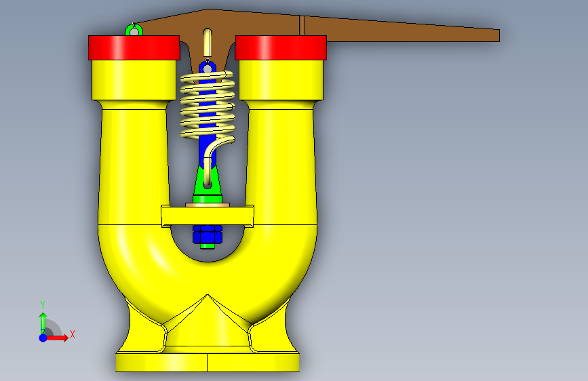Screen dimensions: 588x381
Task: Select the yellow base flange at the bottom
Action: [x=208, y=362]
